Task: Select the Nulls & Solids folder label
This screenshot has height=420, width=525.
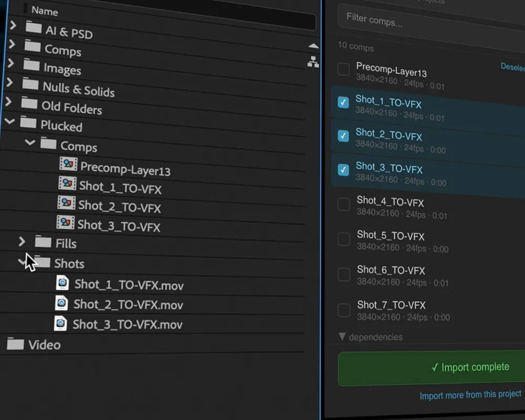Action: coord(79,89)
